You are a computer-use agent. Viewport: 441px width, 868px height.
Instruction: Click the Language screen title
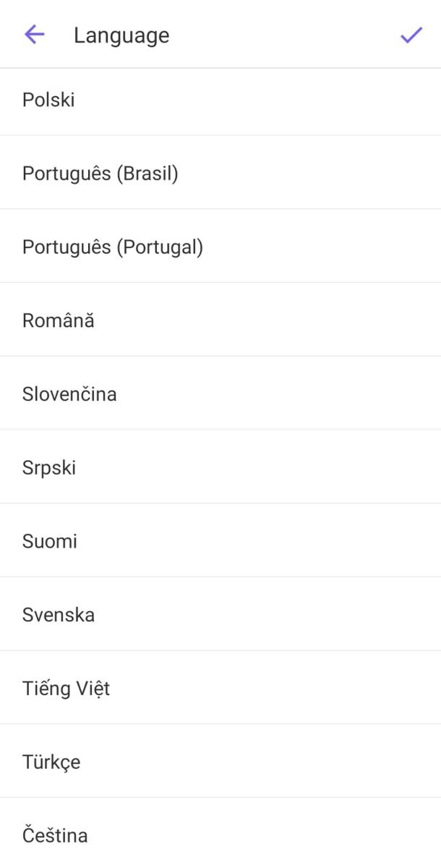pyautogui.click(x=121, y=35)
